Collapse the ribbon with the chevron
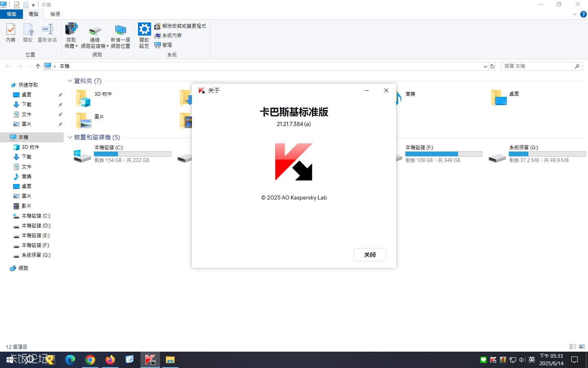The image size is (588, 368). tap(575, 14)
